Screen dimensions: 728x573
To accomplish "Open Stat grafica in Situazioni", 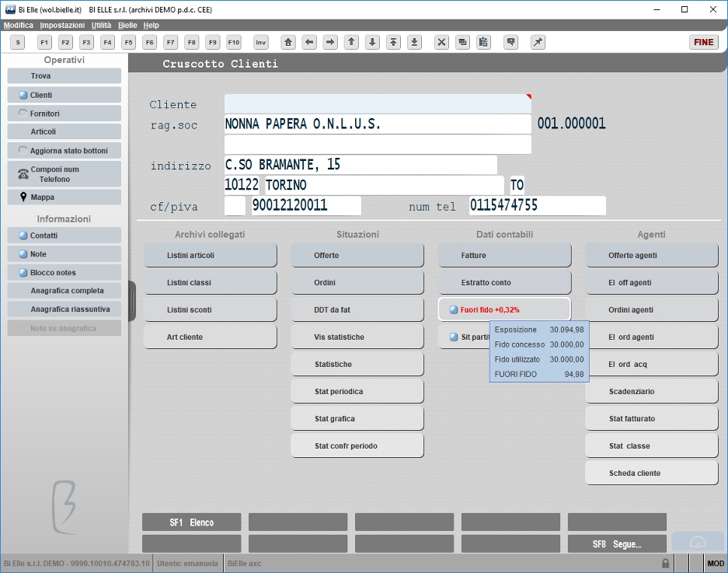I will [357, 419].
